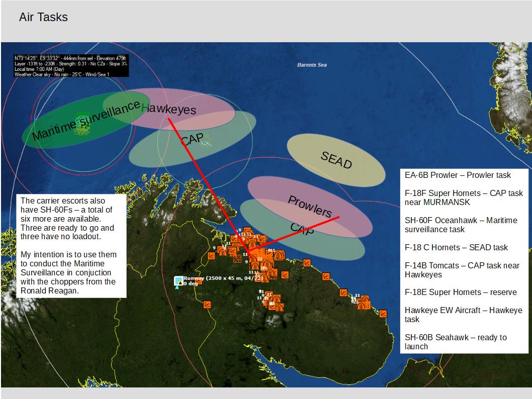Click the carrier escorts SH-60Fs paragraph
532x399 pixels.
67,219
